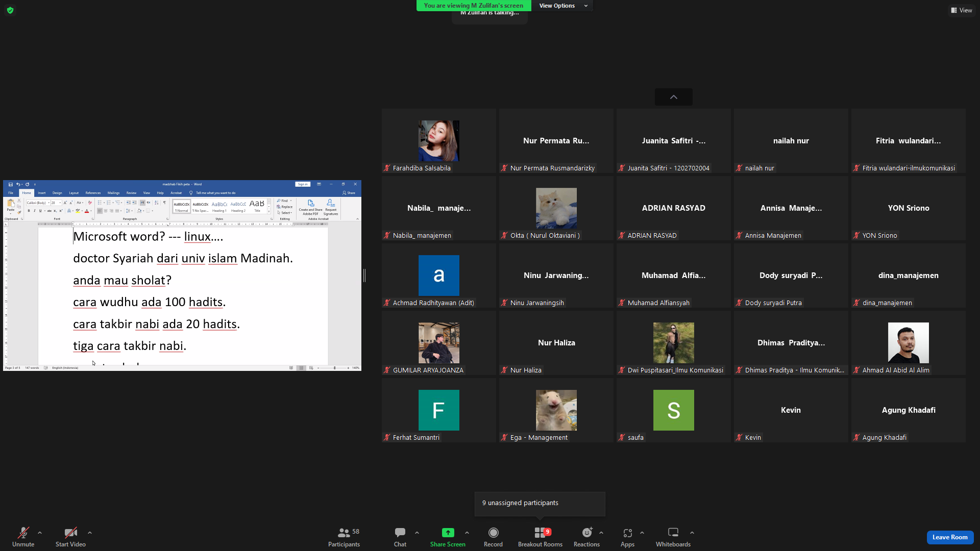Select saufa's green S avatar tile
This screenshot has width=980, height=551.
click(674, 410)
